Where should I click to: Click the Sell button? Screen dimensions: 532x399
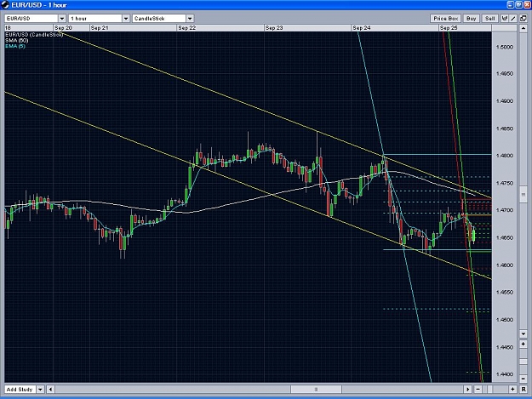click(490, 19)
